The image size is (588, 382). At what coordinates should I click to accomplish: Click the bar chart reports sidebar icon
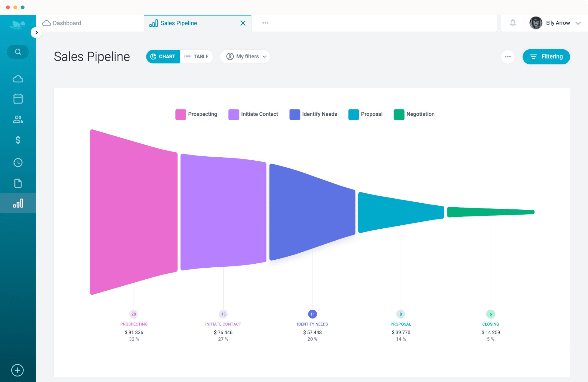pyautogui.click(x=18, y=203)
